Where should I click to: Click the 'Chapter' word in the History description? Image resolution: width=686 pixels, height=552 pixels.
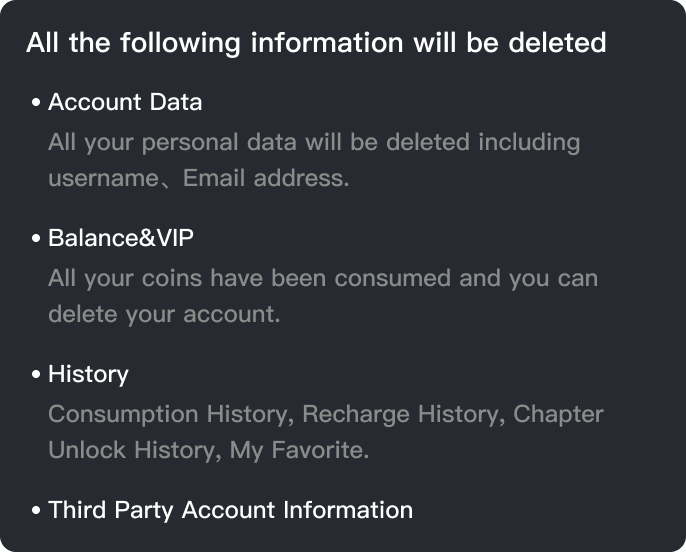click(558, 415)
